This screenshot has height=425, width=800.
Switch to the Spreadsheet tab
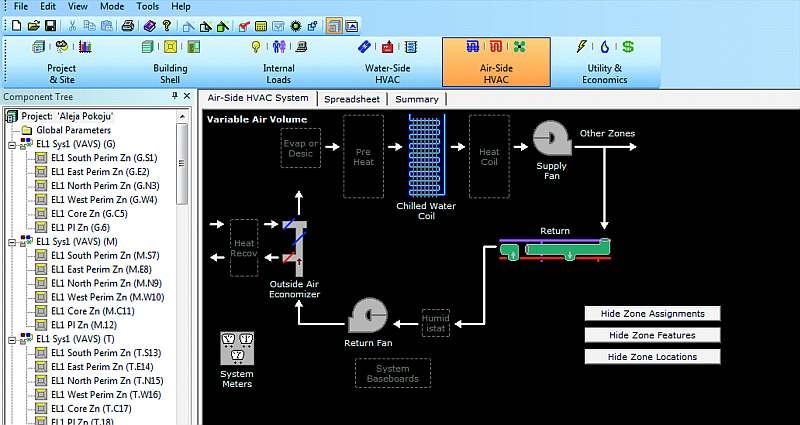tap(352, 99)
